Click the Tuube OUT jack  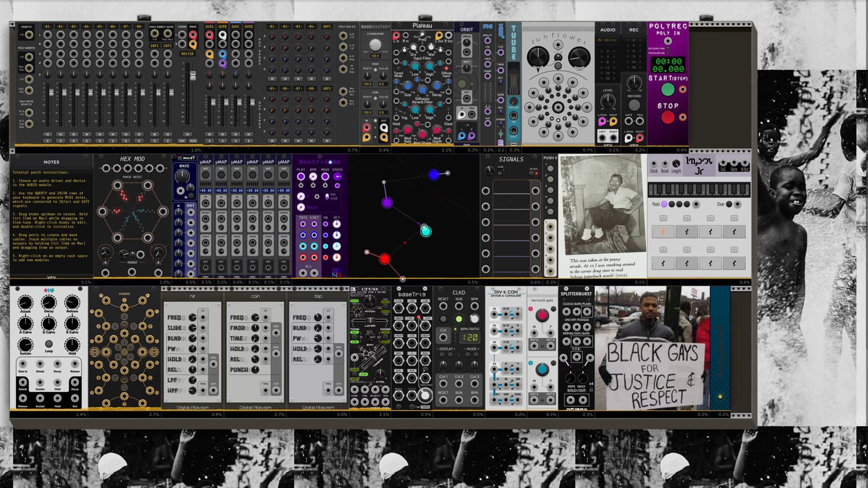point(513,130)
